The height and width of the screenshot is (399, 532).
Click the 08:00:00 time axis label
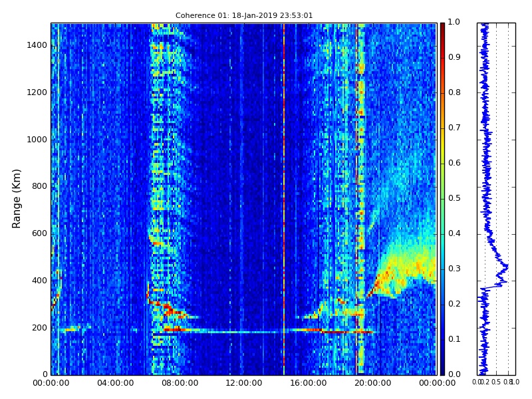point(180,383)
